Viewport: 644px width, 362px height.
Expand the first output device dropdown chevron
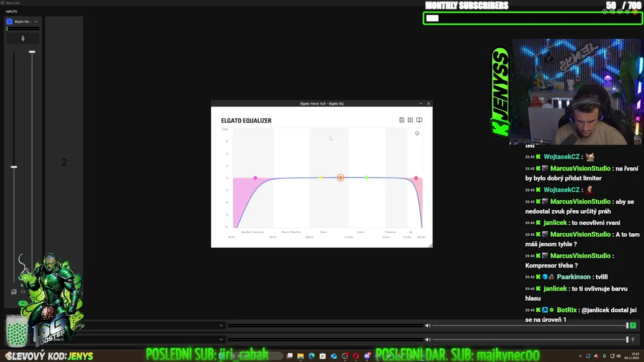coord(221,325)
